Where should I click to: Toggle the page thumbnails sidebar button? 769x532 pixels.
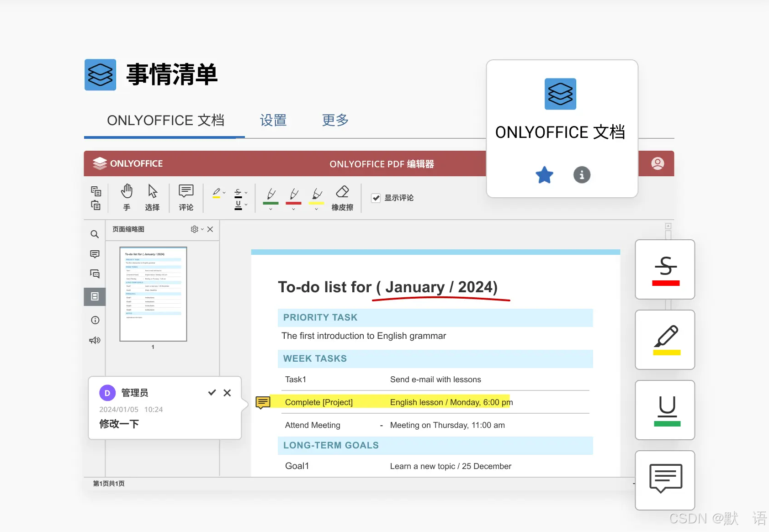(x=95, y=297)
